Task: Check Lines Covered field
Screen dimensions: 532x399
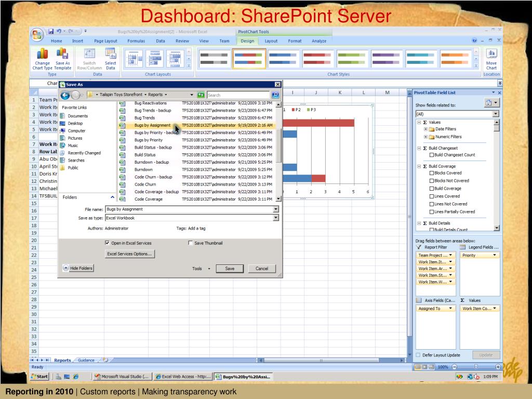Action: coord(432,196)
